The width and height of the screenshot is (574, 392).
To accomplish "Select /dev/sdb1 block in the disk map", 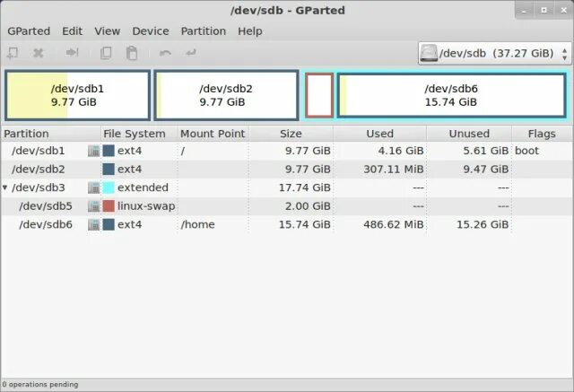I will coord(78,95).
